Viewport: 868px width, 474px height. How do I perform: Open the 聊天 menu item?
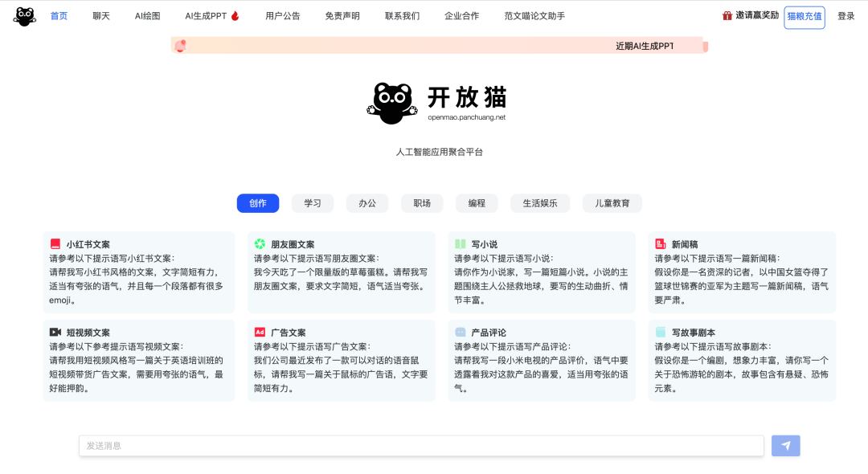click(x=100, y=15)
